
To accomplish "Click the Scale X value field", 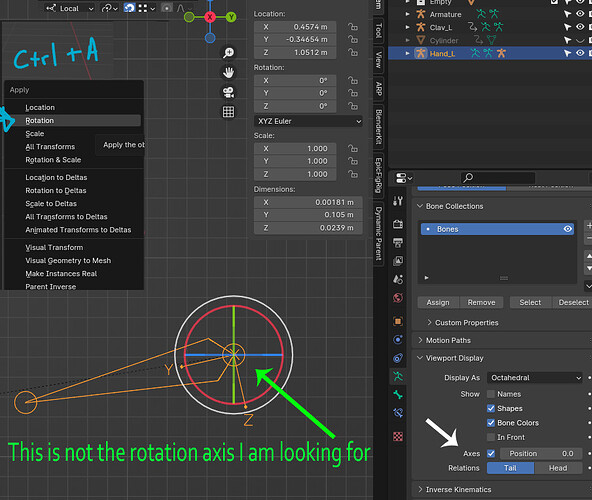I will [x=295, y=149].
